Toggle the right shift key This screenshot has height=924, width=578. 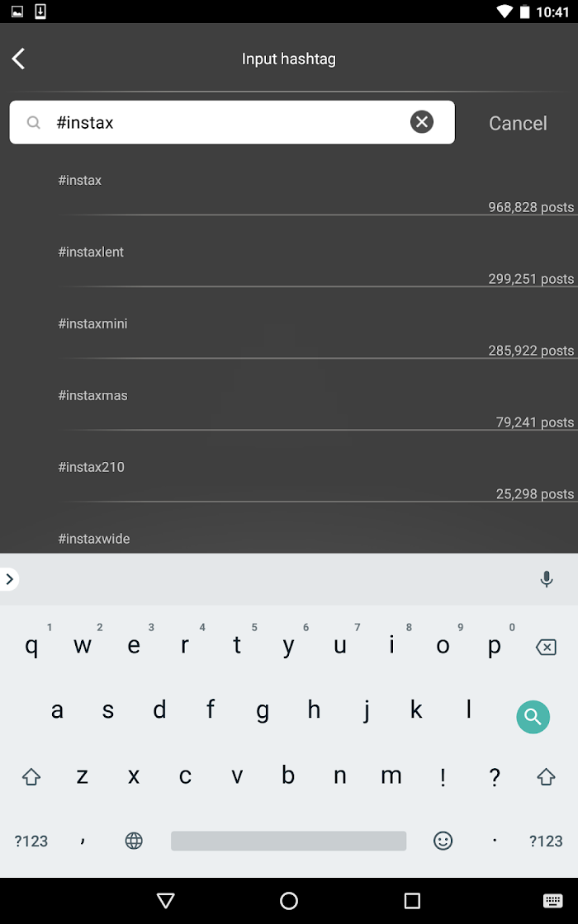[x=546, y=776]
